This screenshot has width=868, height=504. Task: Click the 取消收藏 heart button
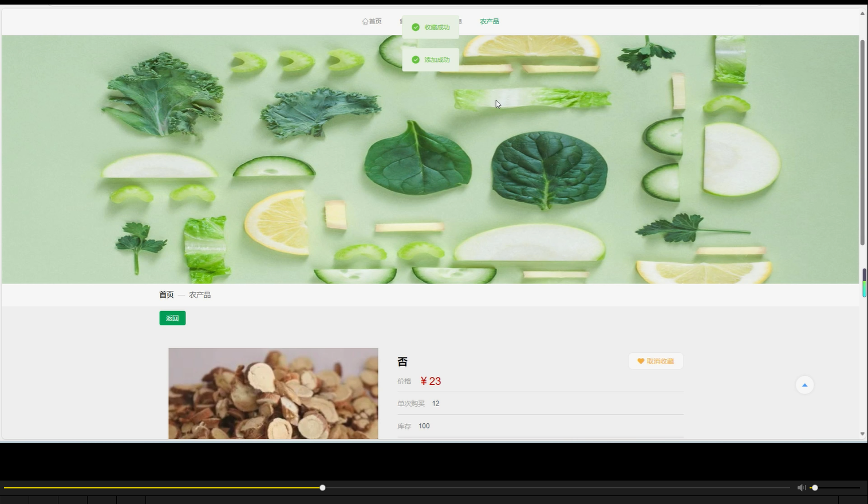pyautogui.click(x=656, y=361)
